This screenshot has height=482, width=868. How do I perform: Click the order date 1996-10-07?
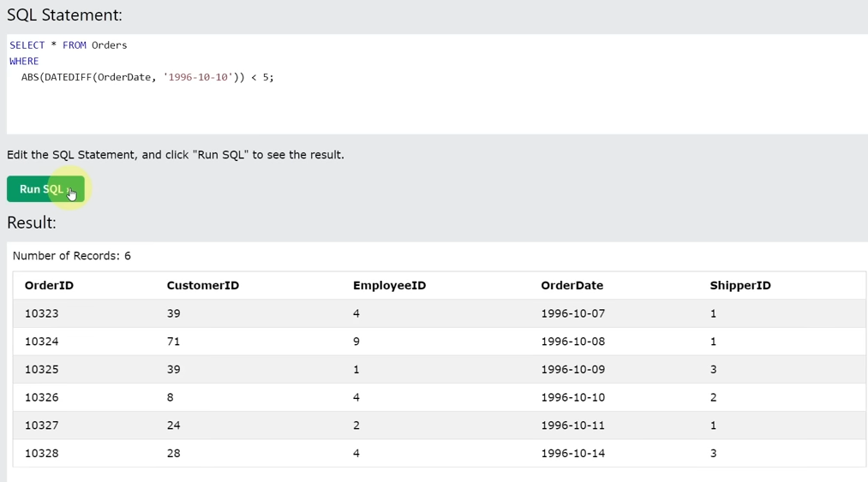[x=573, y=313]
